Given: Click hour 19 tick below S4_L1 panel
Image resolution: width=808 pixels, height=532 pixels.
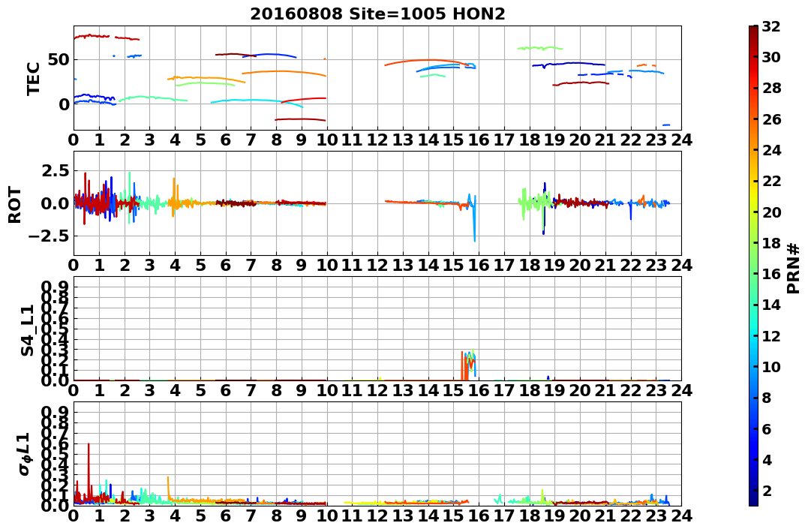Looking at the screenshot, I should (555, 391).
